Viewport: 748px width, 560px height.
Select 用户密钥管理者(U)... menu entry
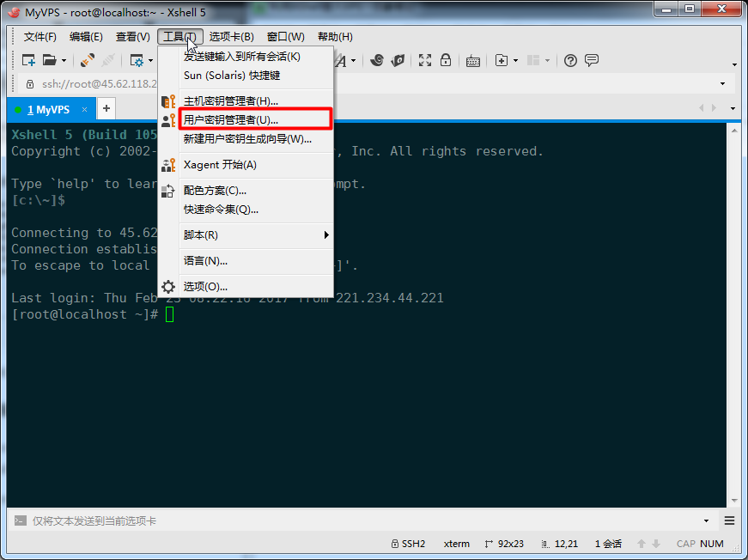coord(246,119)
